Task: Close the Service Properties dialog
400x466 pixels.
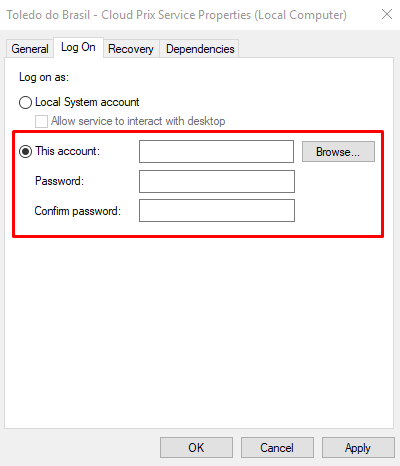Action: point(387,14)
